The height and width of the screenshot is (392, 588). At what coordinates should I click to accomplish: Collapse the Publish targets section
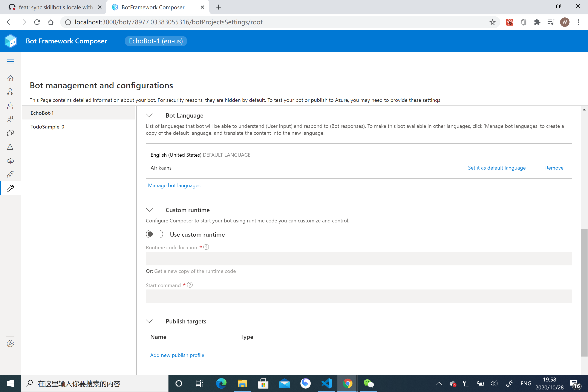(x=149, y=321)
